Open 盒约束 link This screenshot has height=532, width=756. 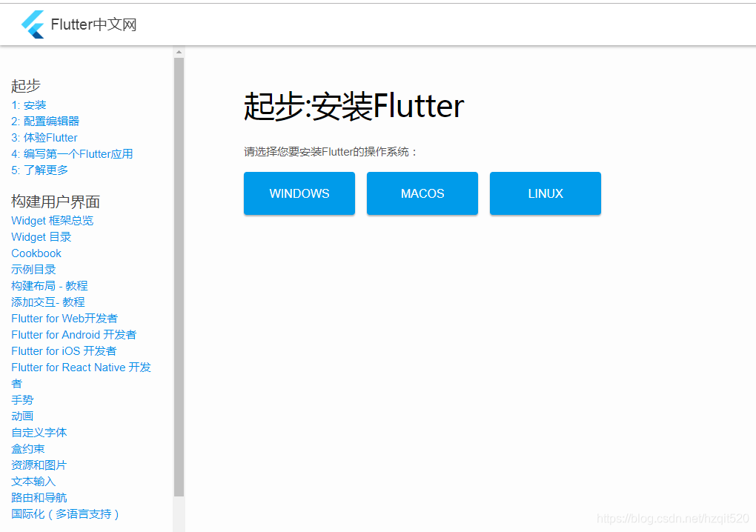tap(28, 448)
